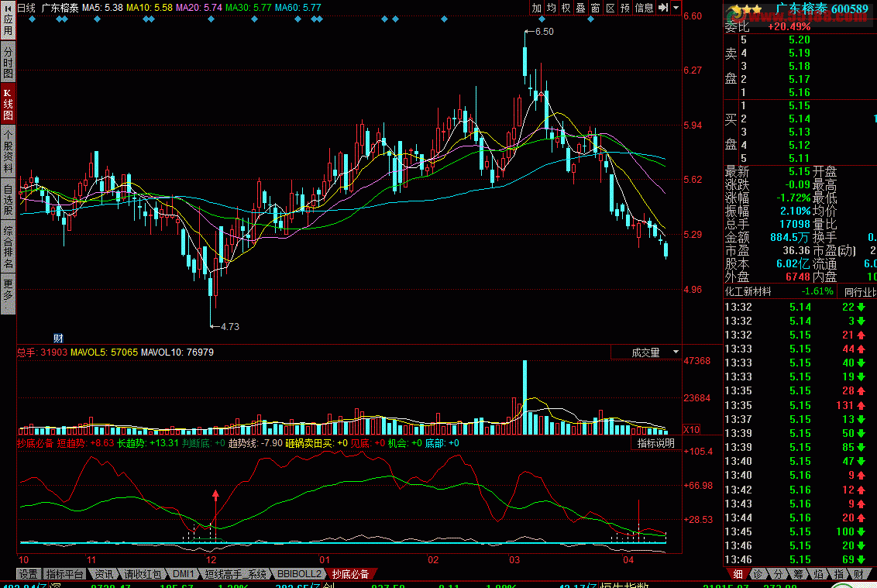The height and width of the screenshot is (588, 877).
Task: Click the red up arrow signal in indicator pane
Action: [x=216, y=496]
